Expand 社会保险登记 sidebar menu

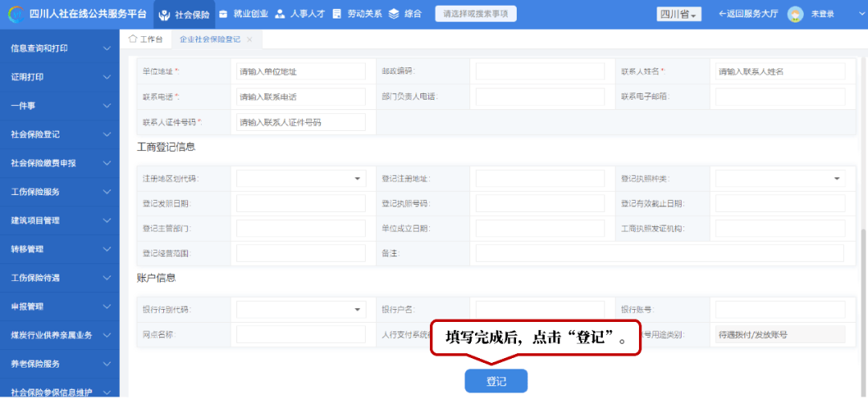point(107,135)
